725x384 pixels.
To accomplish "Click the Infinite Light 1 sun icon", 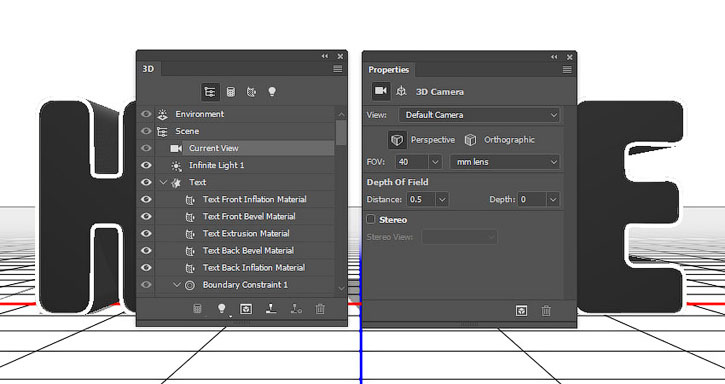I will click(176, 166).
